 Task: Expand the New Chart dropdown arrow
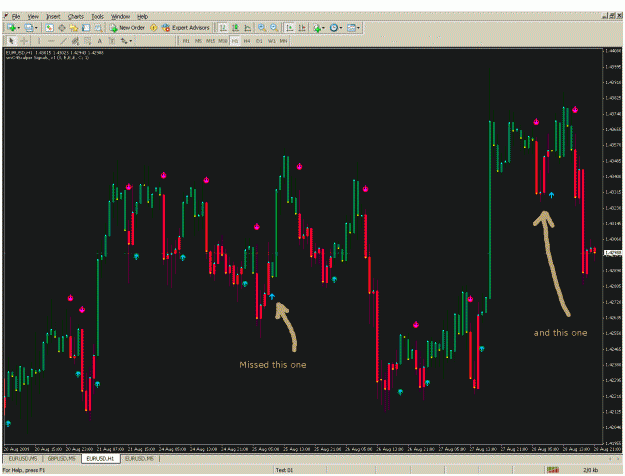tap(19, 28)
